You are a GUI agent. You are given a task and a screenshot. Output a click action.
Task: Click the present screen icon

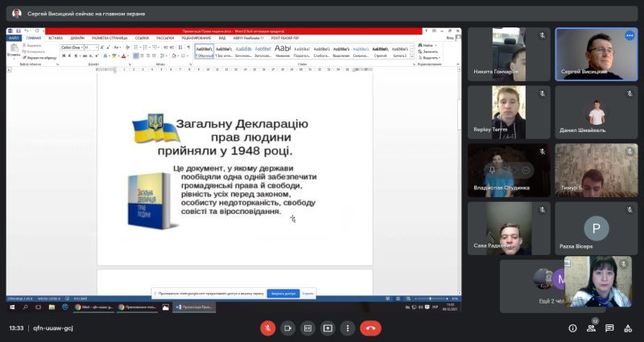(328, 328)
